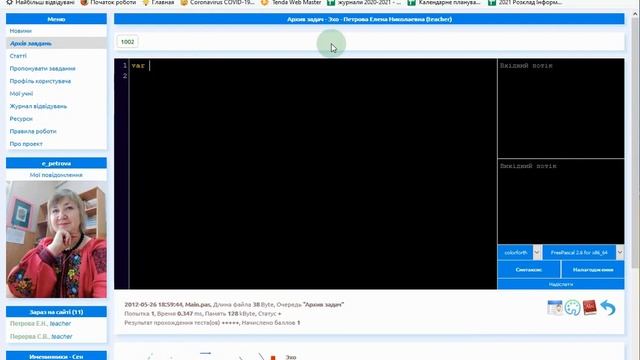Open Профіль користувача in the menu

(x=40, y=81)
